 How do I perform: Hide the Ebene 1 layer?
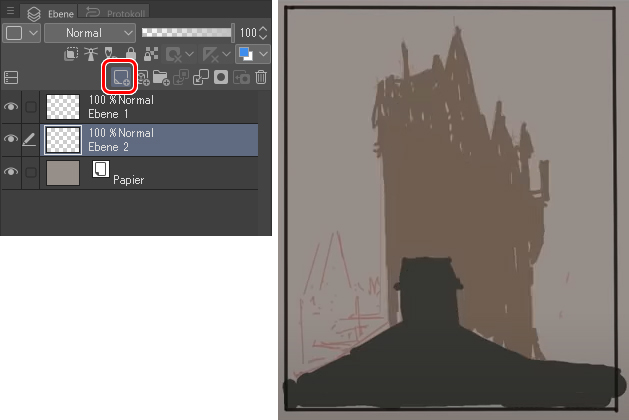(x=12, y=107)
